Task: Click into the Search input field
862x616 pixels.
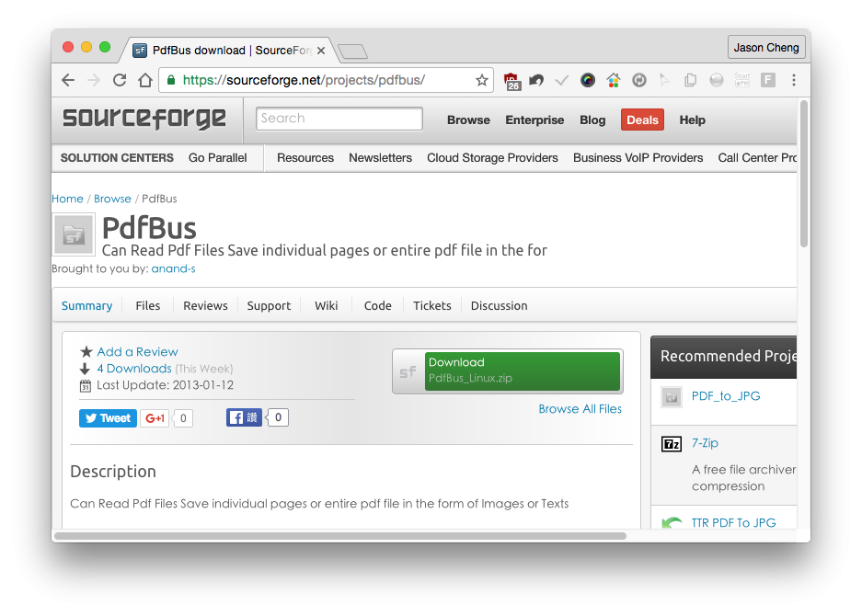Action: [x=339, y=119]
